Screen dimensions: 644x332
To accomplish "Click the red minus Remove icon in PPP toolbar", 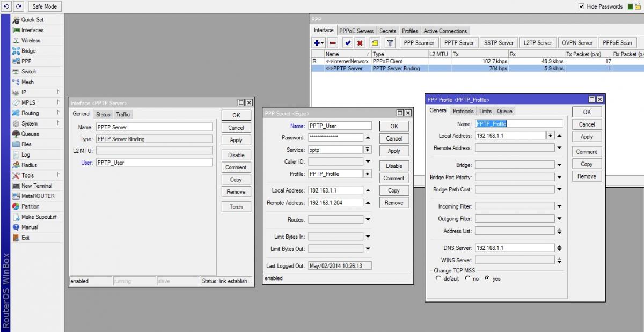I will pyautogui.click(x=333, y=43).
